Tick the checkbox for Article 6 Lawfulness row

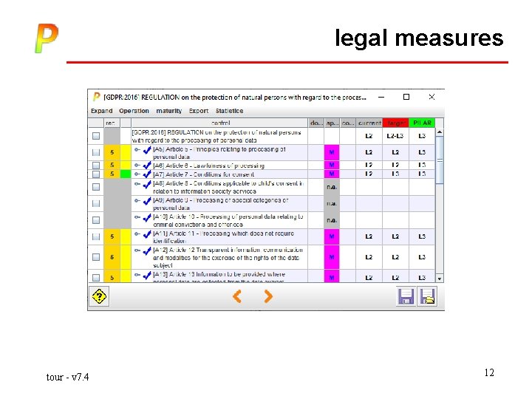(96, 166)
